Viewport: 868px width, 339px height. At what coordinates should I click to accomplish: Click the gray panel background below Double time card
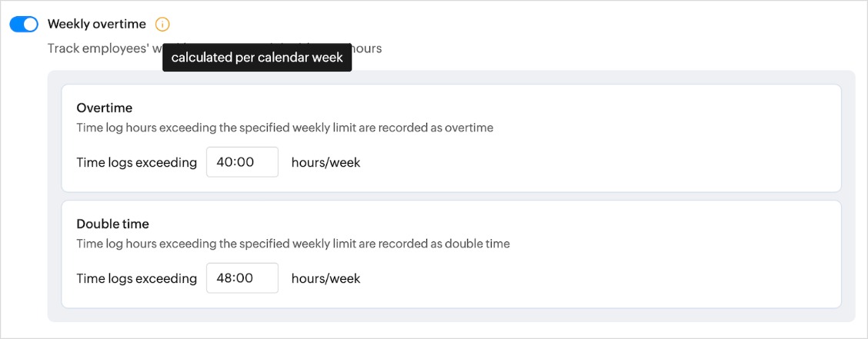coord(451,315)
